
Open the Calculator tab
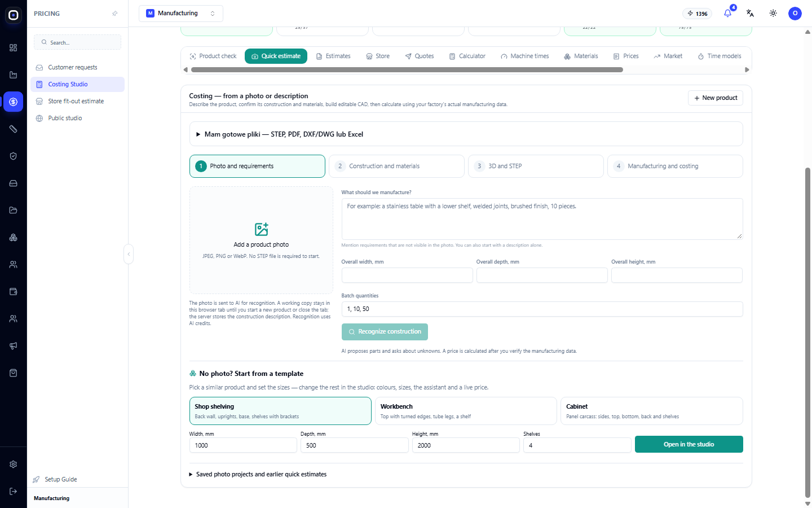tap(467, 56)
